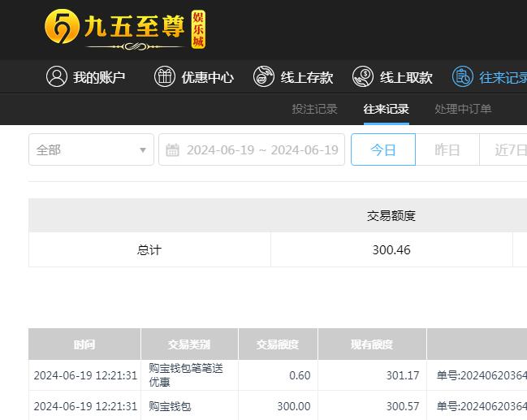Image resolution: width=527 pixels, height=420 pixels.
Task: Click the calendar icon in date field
Action: tap(172, 150)
